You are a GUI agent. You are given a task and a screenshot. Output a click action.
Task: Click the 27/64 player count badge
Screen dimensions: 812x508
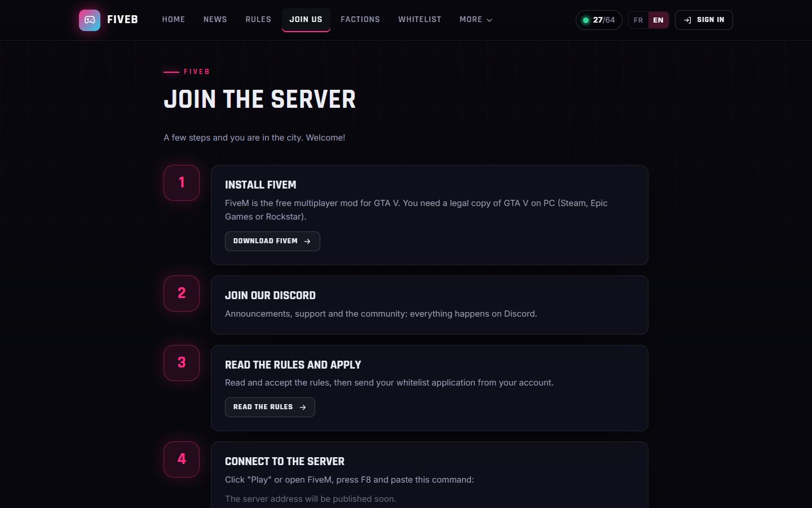(x=599, y=20)
